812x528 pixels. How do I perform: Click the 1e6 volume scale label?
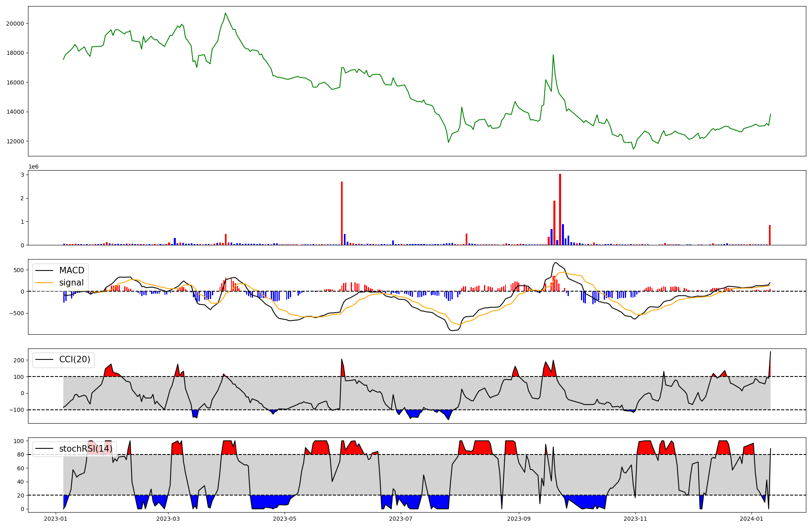click(x=33, y=167)
